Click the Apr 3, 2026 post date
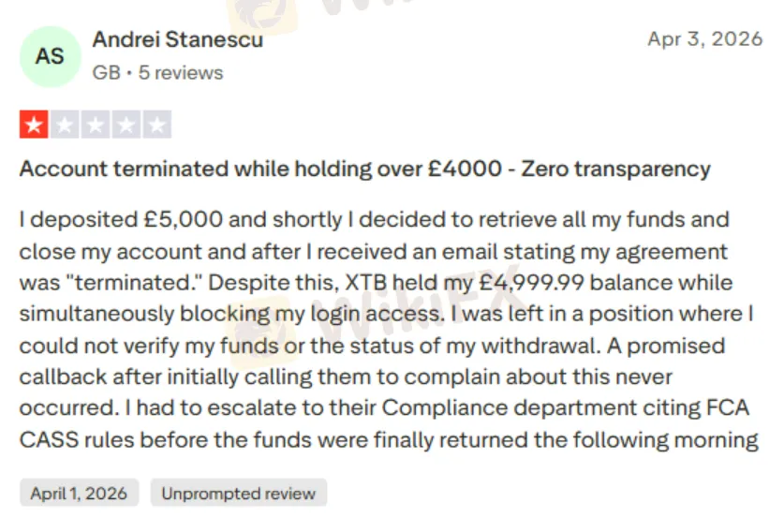784x532 pixels. (704, 39)
